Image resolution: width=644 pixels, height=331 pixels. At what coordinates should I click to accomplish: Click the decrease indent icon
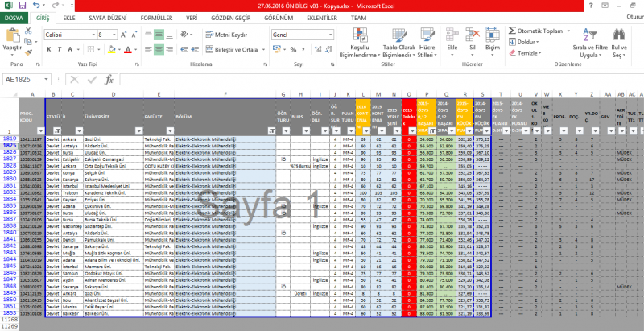click(x=184, y=50)
